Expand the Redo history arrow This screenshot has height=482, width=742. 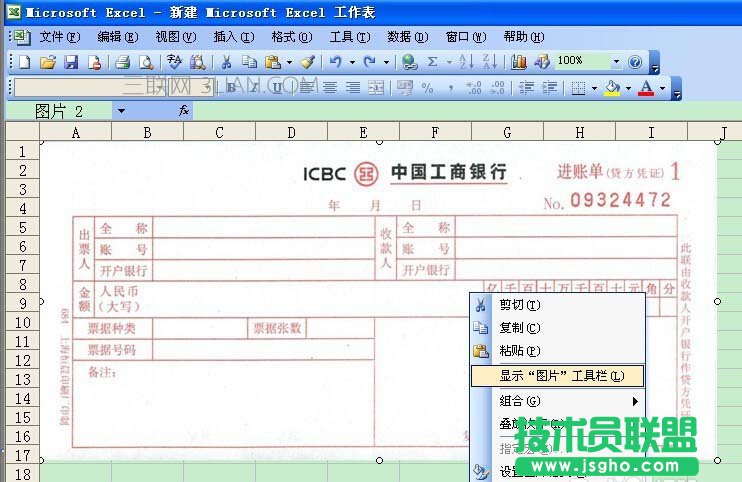tap(387, 62)
